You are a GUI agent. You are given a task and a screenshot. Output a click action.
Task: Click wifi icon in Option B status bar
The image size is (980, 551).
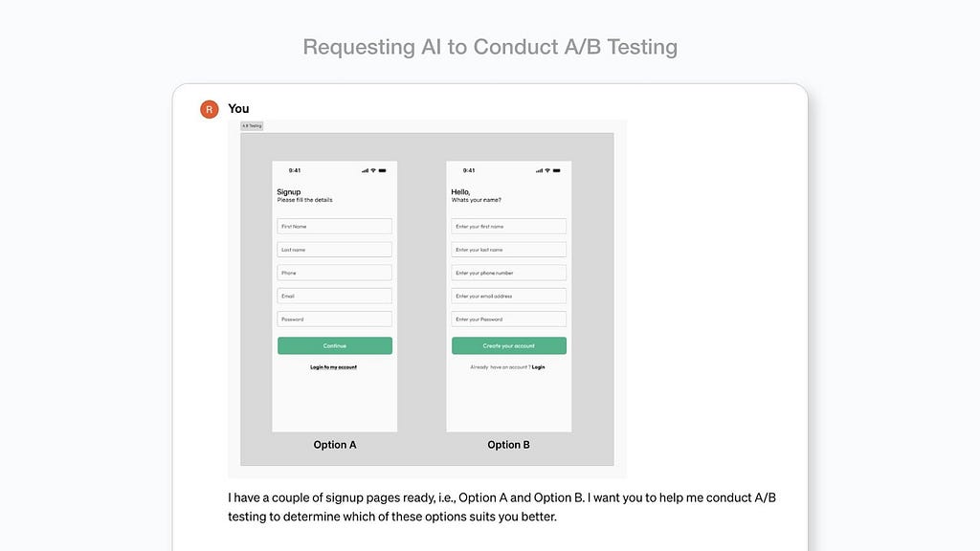click(547, 170)
